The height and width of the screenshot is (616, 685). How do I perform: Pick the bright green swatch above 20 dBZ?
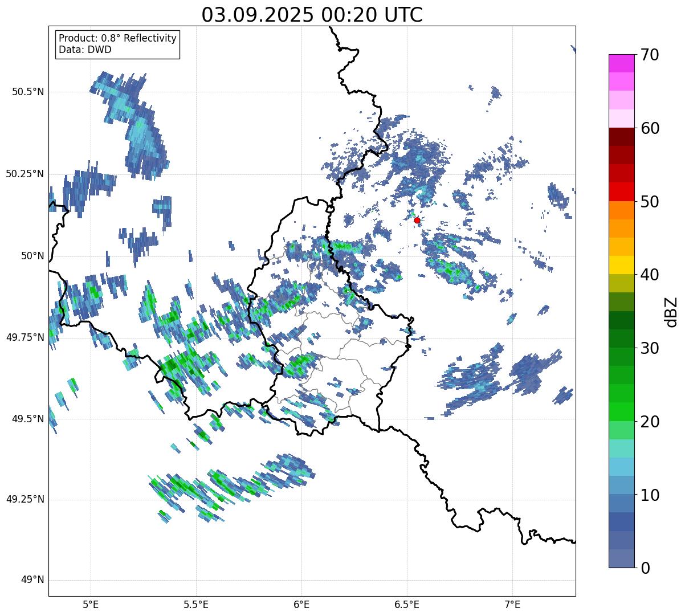(x=621, y=411)
